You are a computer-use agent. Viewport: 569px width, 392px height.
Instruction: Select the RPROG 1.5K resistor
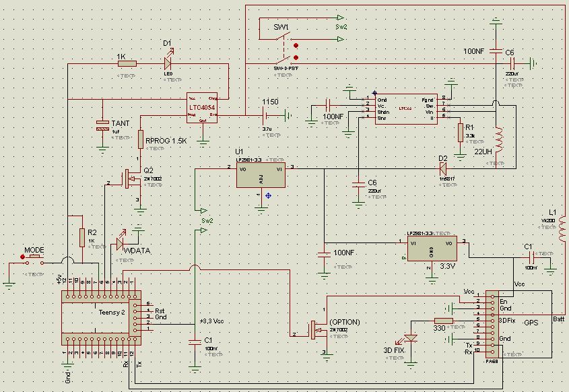coord(141,139)
